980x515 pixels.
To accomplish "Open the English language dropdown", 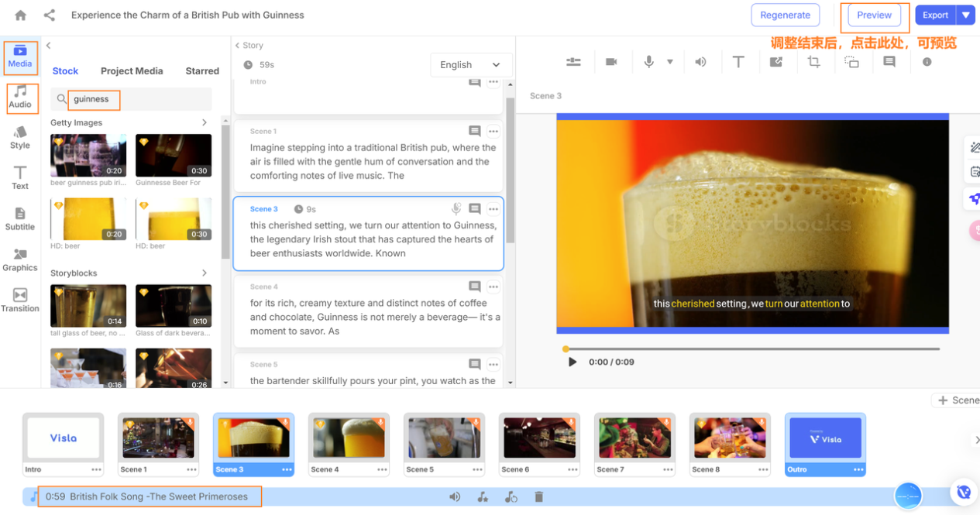I will tap(469, 65).
